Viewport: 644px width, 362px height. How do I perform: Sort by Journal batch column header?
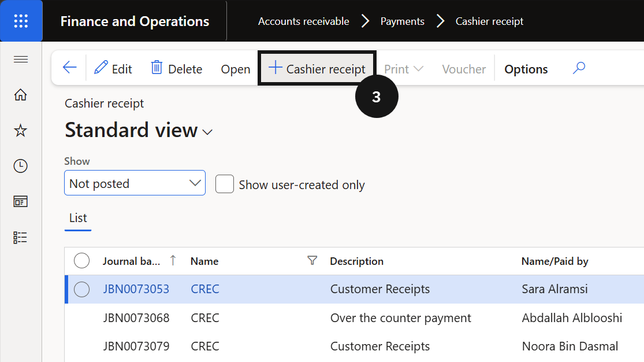coord(131,261)
